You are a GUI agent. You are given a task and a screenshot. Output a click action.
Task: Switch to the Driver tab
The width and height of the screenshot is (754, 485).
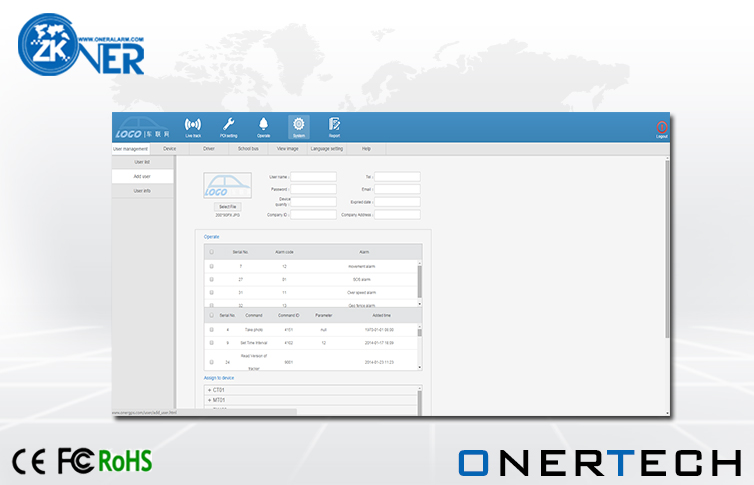[x=209, y=149]
